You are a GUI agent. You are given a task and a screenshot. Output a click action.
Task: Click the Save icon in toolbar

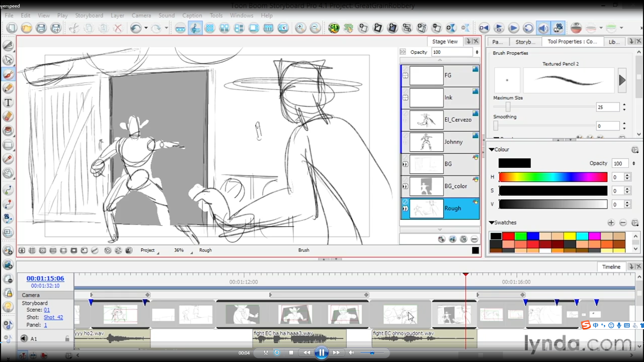click(x=41, y=28)
